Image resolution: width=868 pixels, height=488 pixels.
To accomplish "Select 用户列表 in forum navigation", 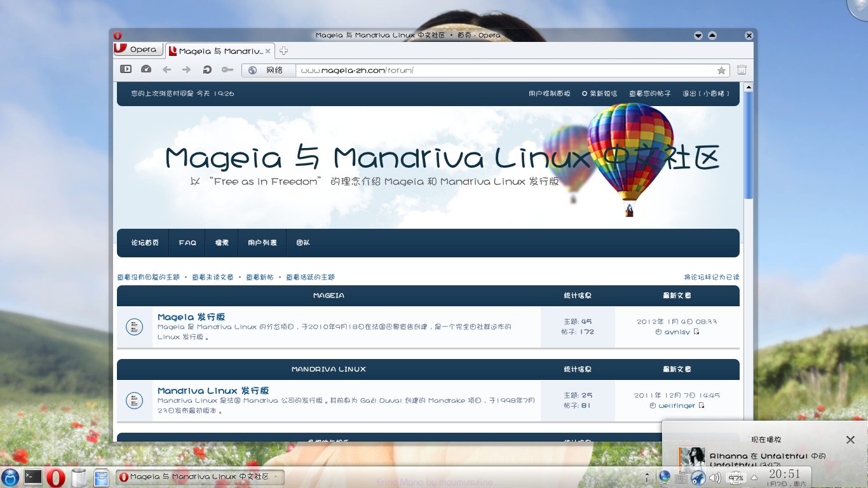I will (262, 243).
